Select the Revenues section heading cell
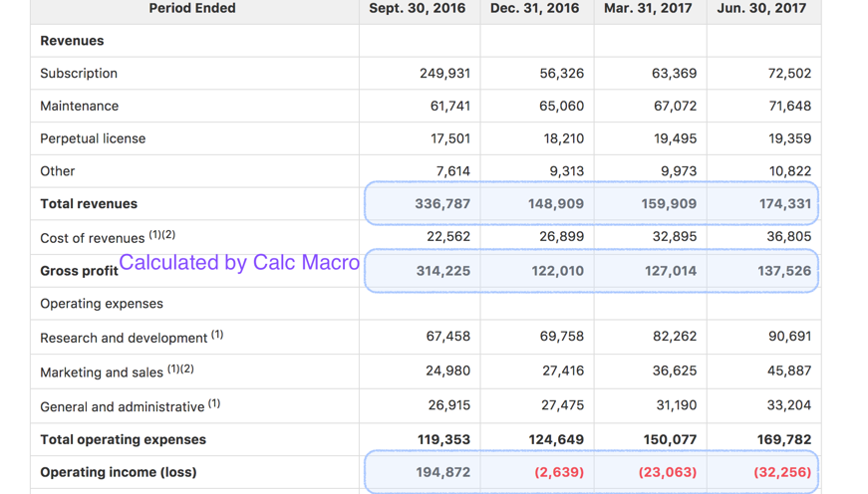Image resolution: width=868 pixels, height=494 pixels. click(x=72, y=41)
